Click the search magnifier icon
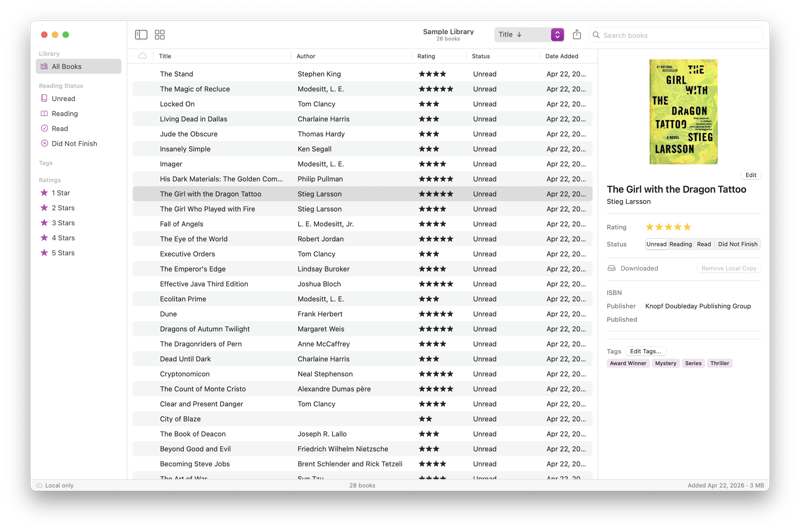Image resolution: width=800 pixels, height=531 pixels. pos(596,35)
